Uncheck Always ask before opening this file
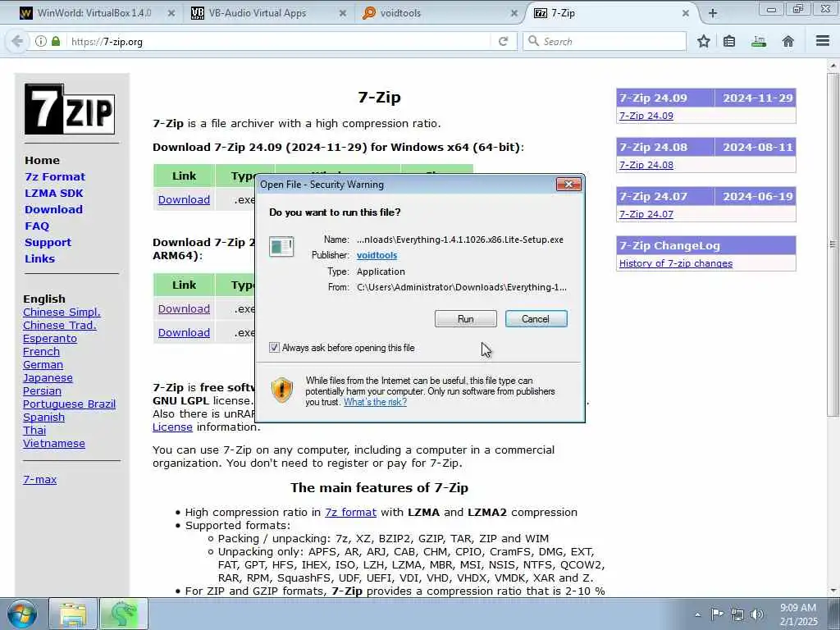 274,348
